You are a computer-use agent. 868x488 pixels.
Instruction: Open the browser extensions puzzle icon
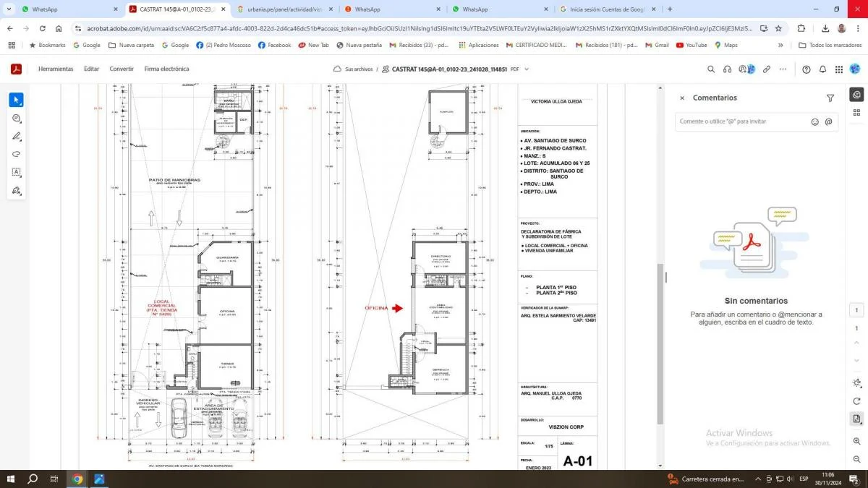coord(801,28)
